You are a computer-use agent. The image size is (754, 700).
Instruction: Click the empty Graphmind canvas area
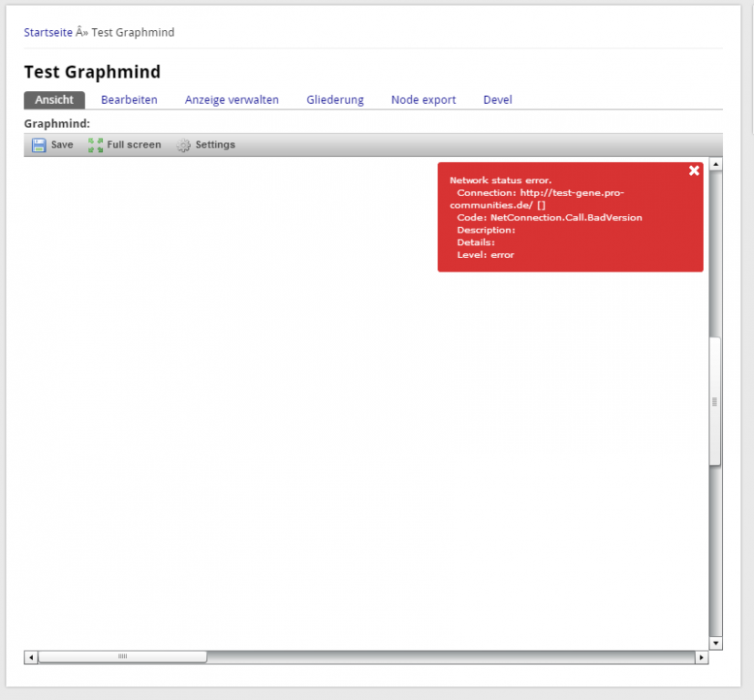[274, 410]
